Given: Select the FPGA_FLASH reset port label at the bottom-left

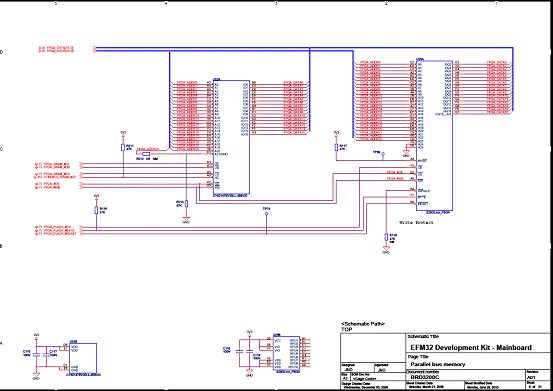Looking at the screenshot, I should (x=56, y=234).
